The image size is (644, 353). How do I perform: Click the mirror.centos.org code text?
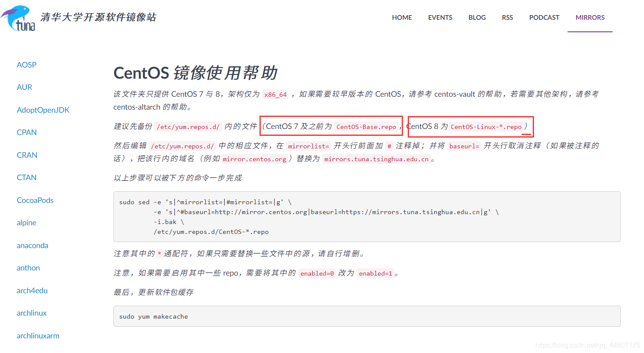254,159
